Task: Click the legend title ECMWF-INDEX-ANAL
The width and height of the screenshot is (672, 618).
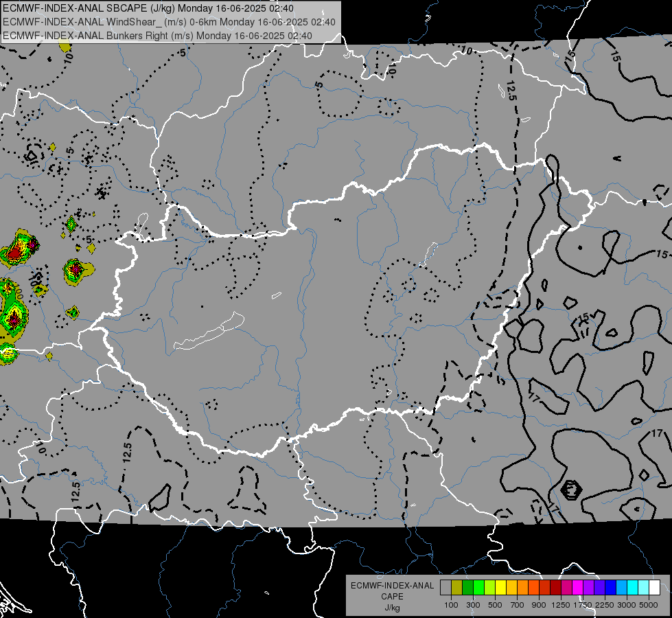Action: coord(393,586)
